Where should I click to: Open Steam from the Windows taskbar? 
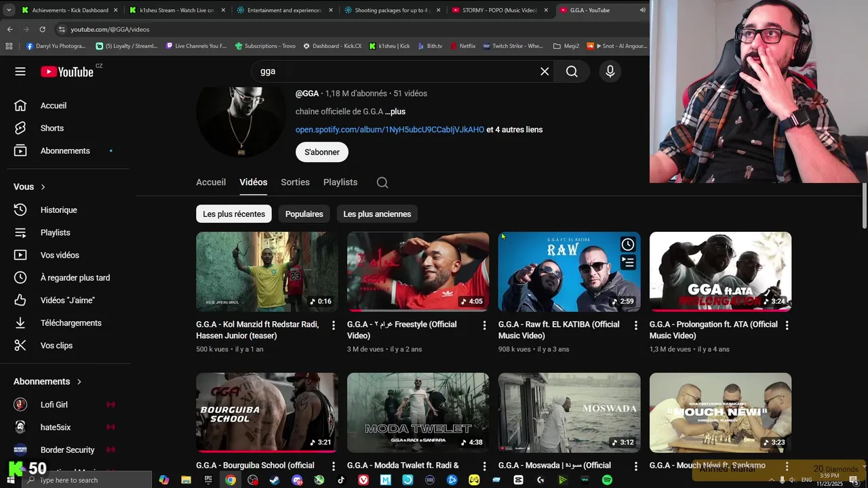(275, 480)
